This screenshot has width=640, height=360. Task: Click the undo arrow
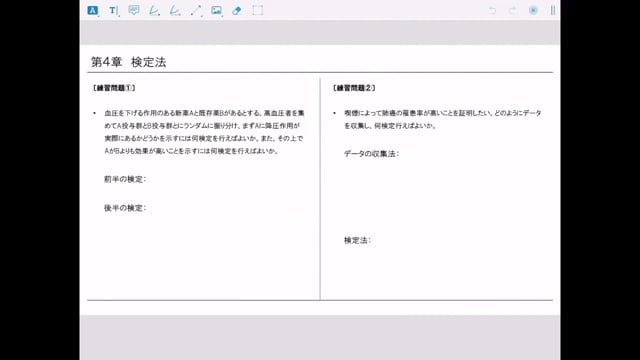pyautogui.click(x=492, y=11)
